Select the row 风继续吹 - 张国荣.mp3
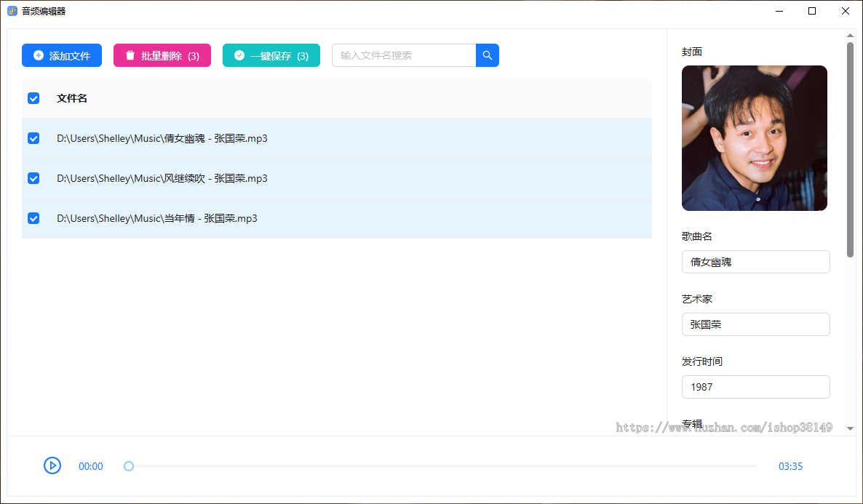The width and height of the screenshot is (863, 504). (337, 178)
